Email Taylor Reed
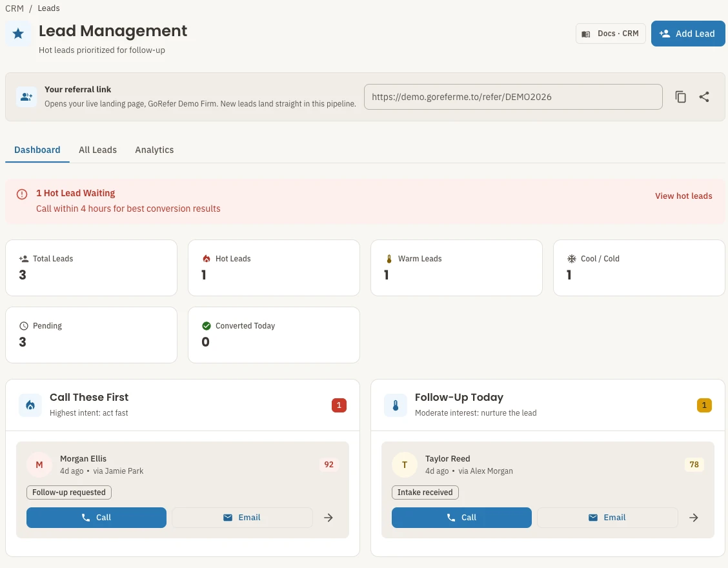Screen dimensions: 728x568 coord(607,518)
